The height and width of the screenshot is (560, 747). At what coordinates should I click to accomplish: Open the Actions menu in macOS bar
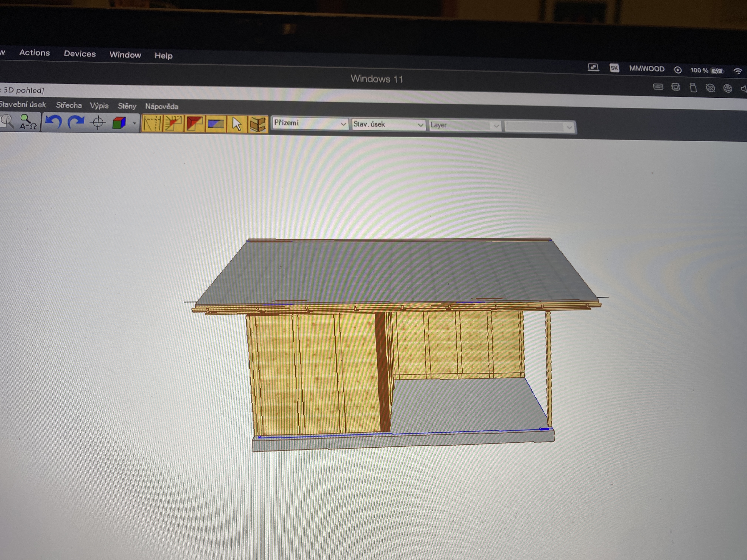[34, 53]
